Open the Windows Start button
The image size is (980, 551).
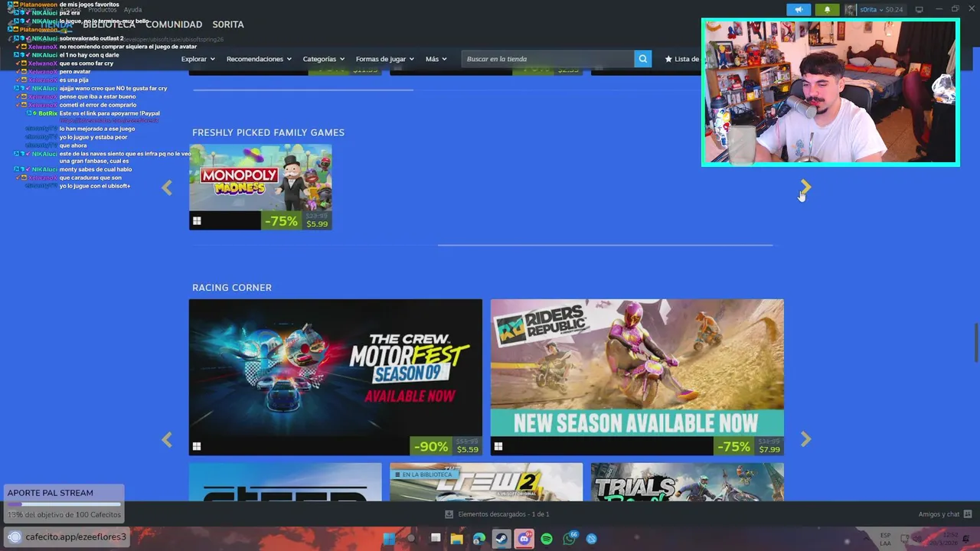[389, 539]
